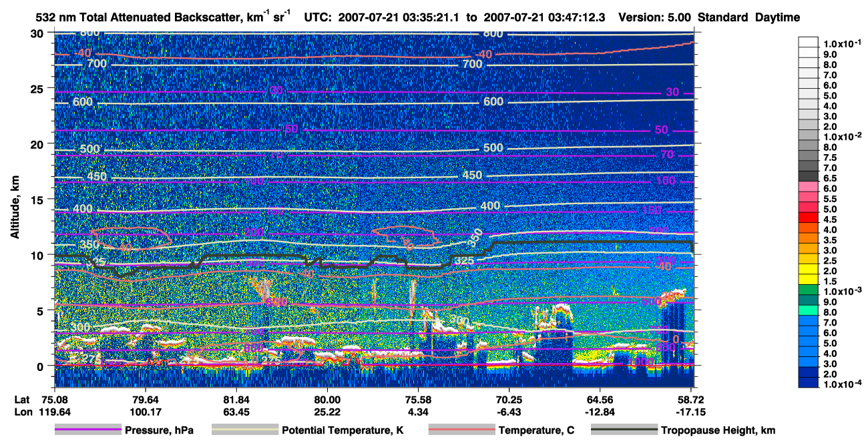Click the colorbar label 6.5

pos(831,178)
